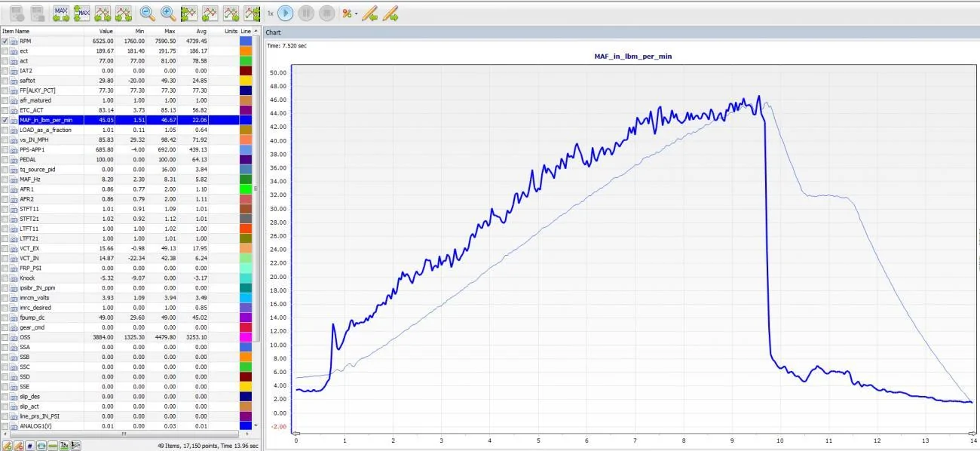Click the horizontal MAX fit toolbar icon

(61, 13)
